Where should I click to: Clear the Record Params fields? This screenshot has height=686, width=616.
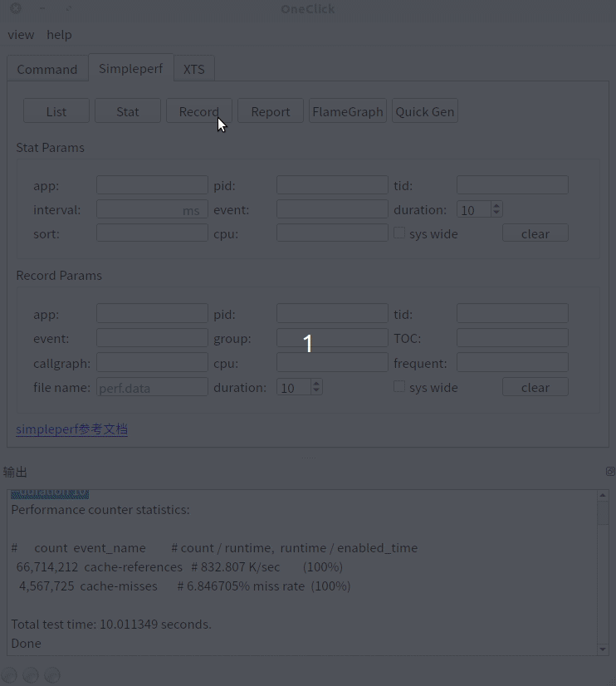tap(535, 386)
